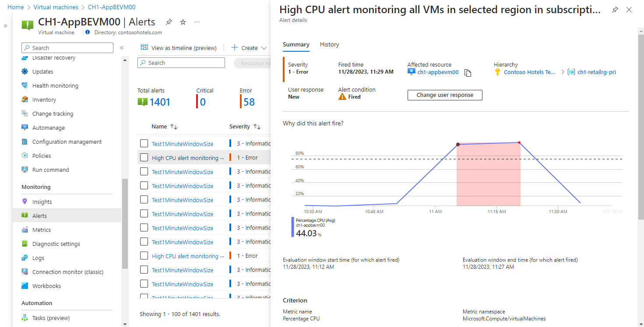Click the Diagnostic settings icon

25,244
